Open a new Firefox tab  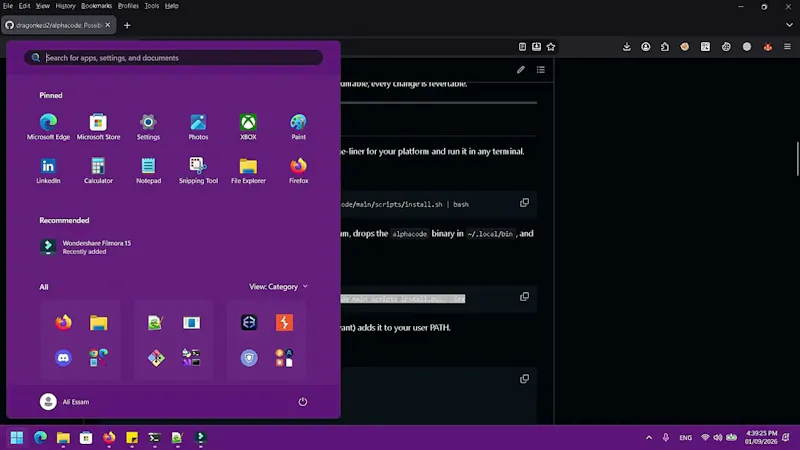click(x=127, y=25)
